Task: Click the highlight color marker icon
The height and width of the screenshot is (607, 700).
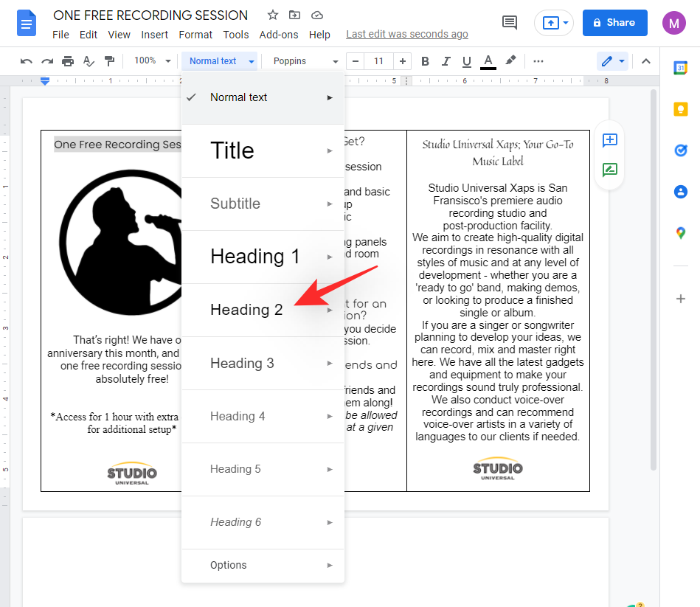Action: [x=510, y=61]
